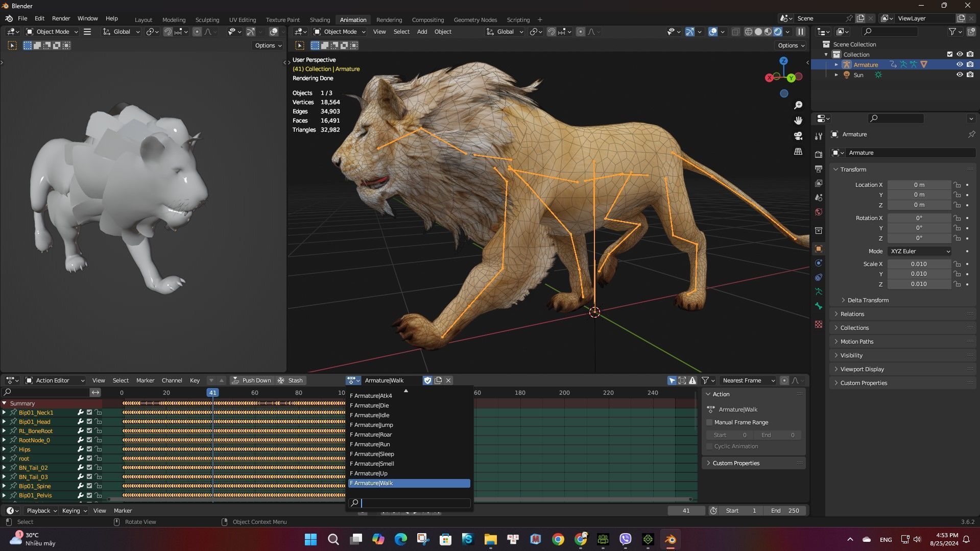Lock Location X lock icon
This screenshot has width=980, height=551.
pyautogui.click(x=957, y=185)
